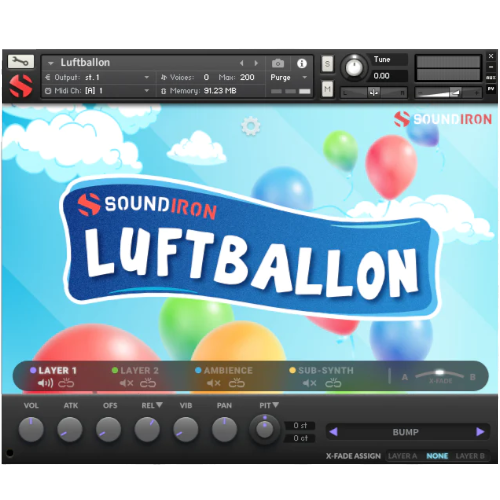Select the previous preset with the left purple arrow
Viewport: 500px width, 500px height.
(333, 432)
